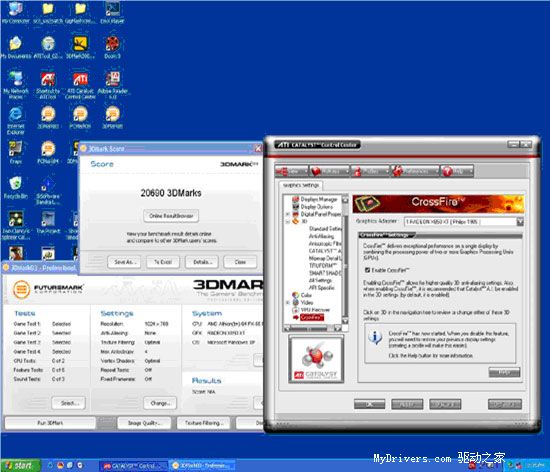This screenshot has height=472, width=550.
Task: Select Display Options in the tree
Action: [317, 207]
